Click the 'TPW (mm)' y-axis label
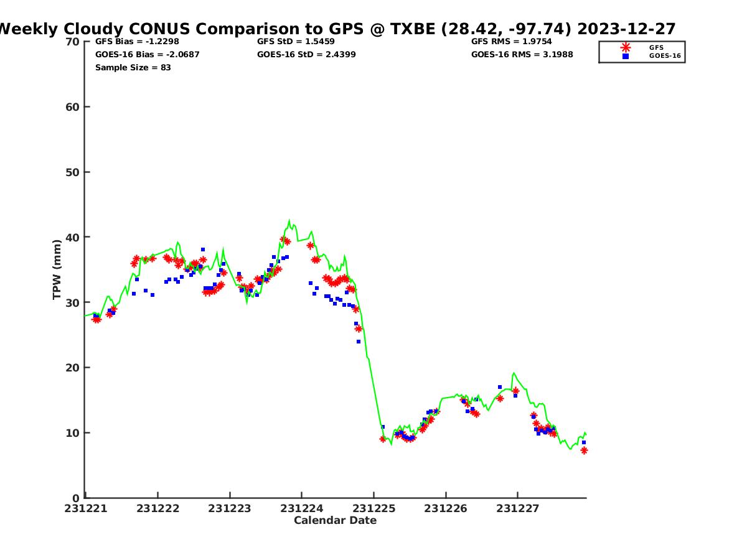The width and height of the screenshot is (747, 560). tap(57, 269)
